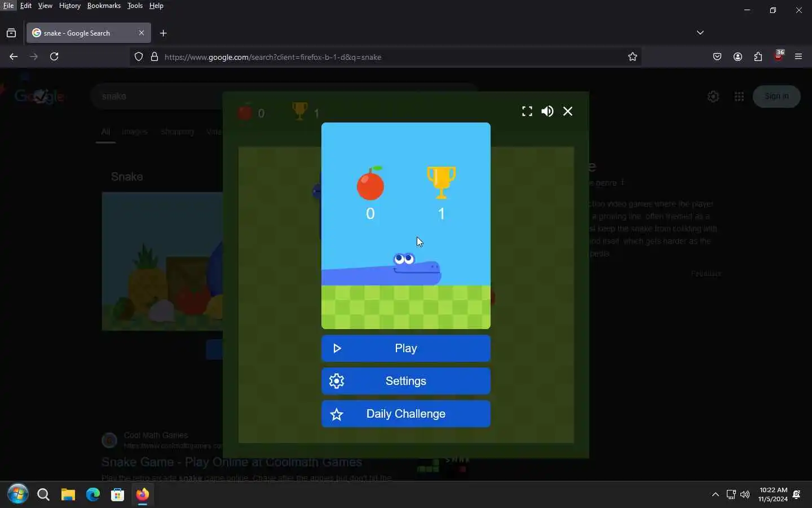This screenshot has height=508, width=812.
Task: Open the taskbar clock showing 10:22 AM
Action: click(x=773, y=494)
